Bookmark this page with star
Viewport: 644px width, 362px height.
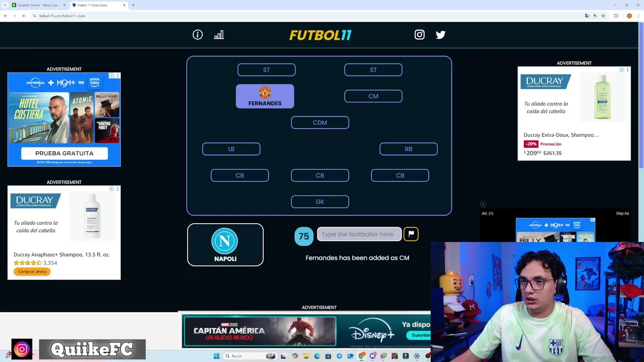603,16
